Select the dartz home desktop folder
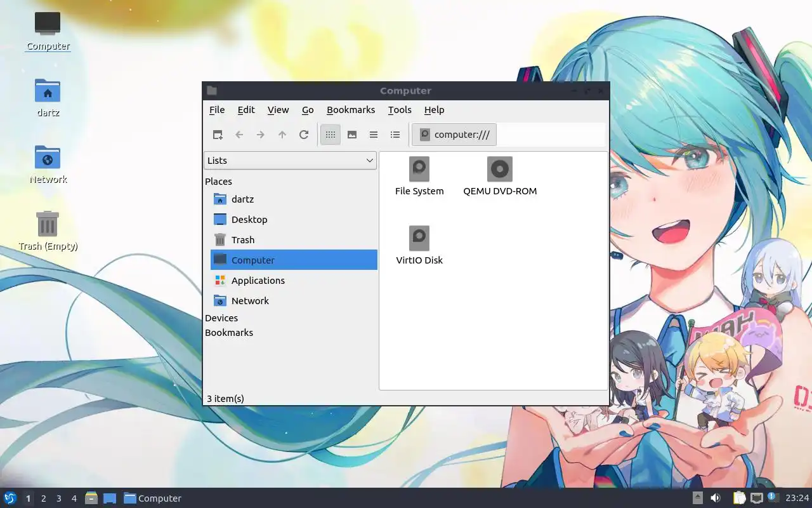This screenshot has width=812, height=508. pos(48,98)
